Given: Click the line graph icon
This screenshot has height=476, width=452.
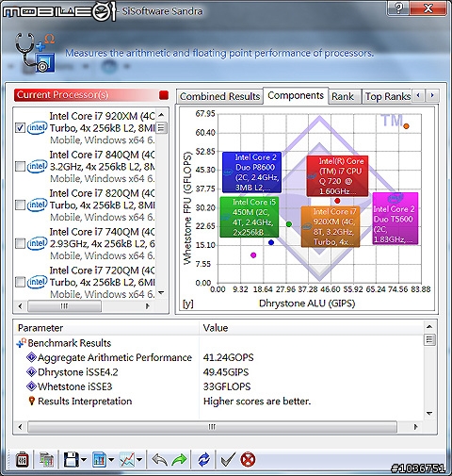Looking at the screenshot, I should click(127, 460).
